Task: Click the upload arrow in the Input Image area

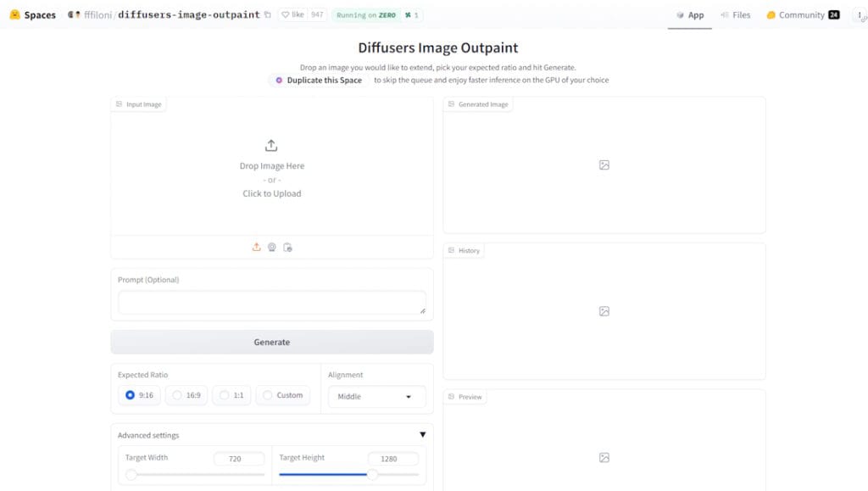Action: click(271, 146)
